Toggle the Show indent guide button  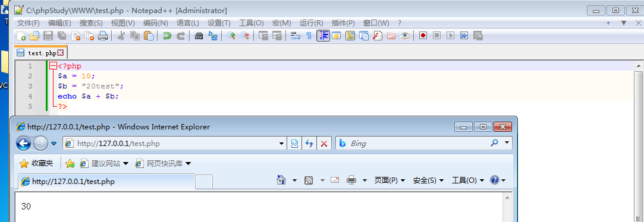[323, 36]
